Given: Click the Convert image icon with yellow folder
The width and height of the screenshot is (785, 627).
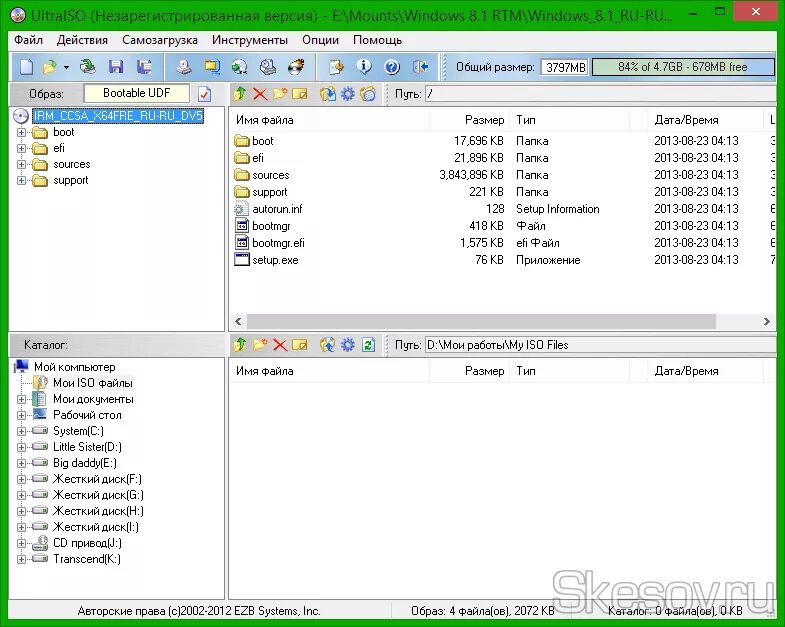Looking at the screenshot, I should (212, 67).
